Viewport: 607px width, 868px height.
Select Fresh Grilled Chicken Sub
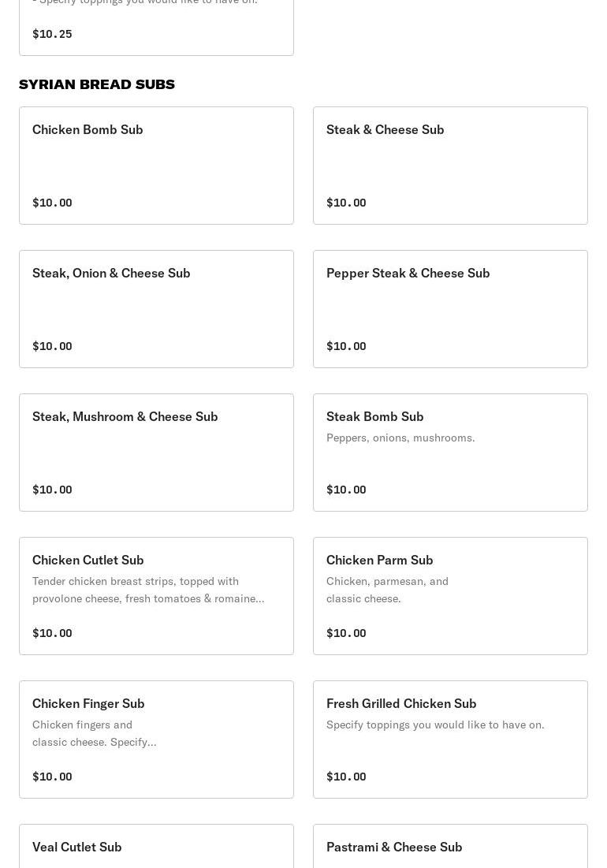pos(450,739)
